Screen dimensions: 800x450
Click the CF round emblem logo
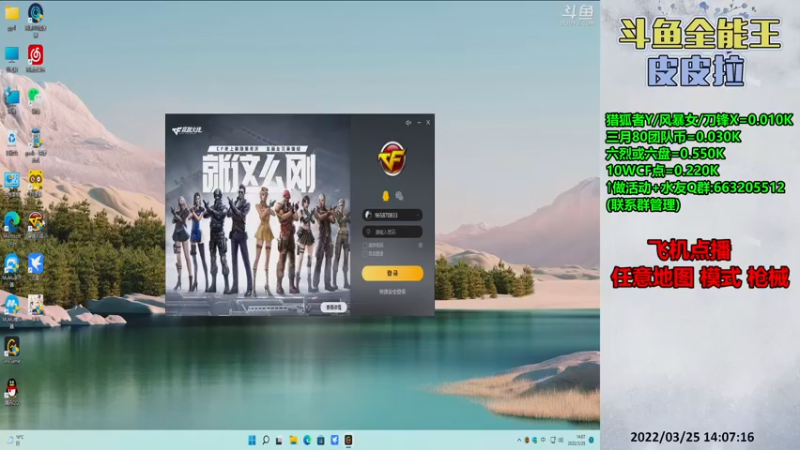[392, 159]
